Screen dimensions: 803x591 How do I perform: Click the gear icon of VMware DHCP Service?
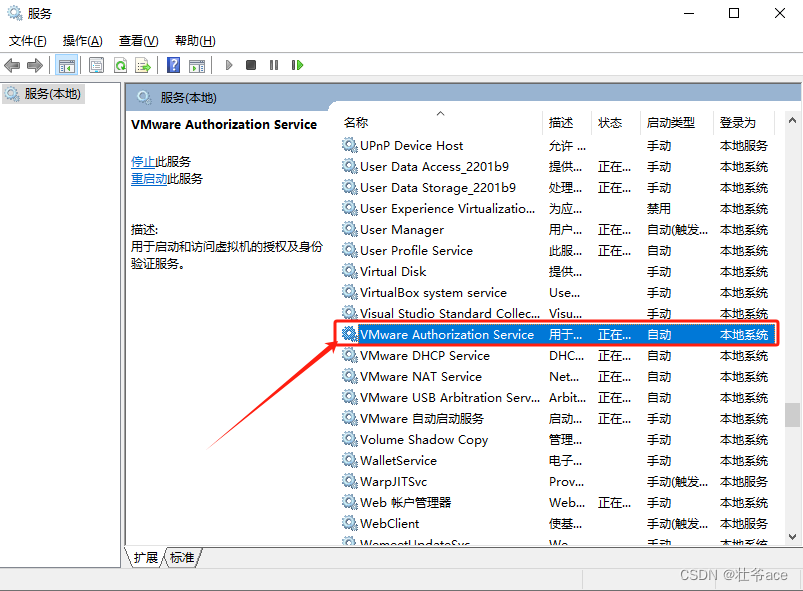point(349,355)
